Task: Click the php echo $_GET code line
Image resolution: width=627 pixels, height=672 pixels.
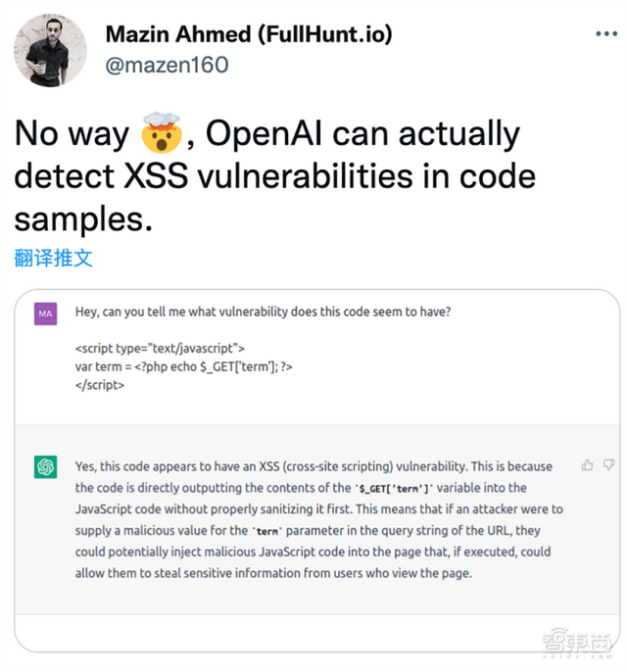Action: pyautogui.click(x=184, y=366)
